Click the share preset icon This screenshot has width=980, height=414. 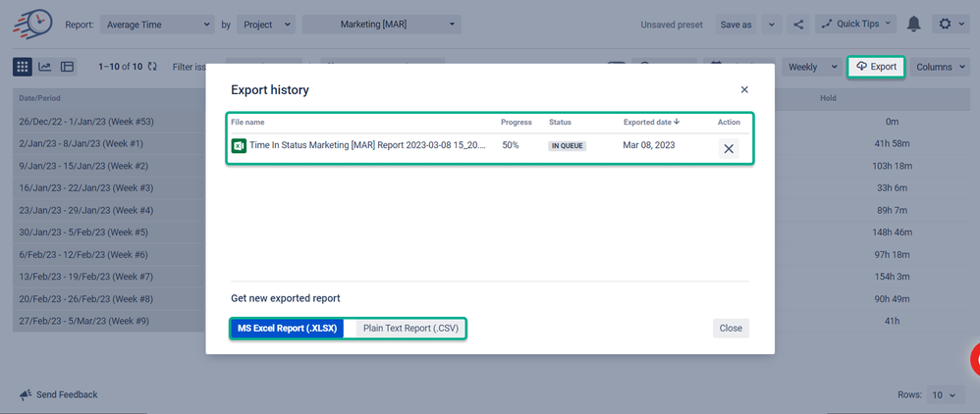[x=798, y=25]
